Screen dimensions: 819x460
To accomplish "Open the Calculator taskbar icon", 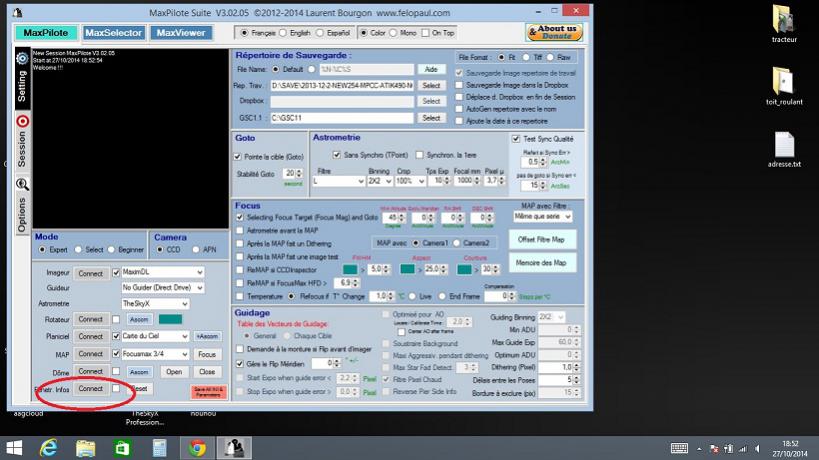I will click(159, 448).
